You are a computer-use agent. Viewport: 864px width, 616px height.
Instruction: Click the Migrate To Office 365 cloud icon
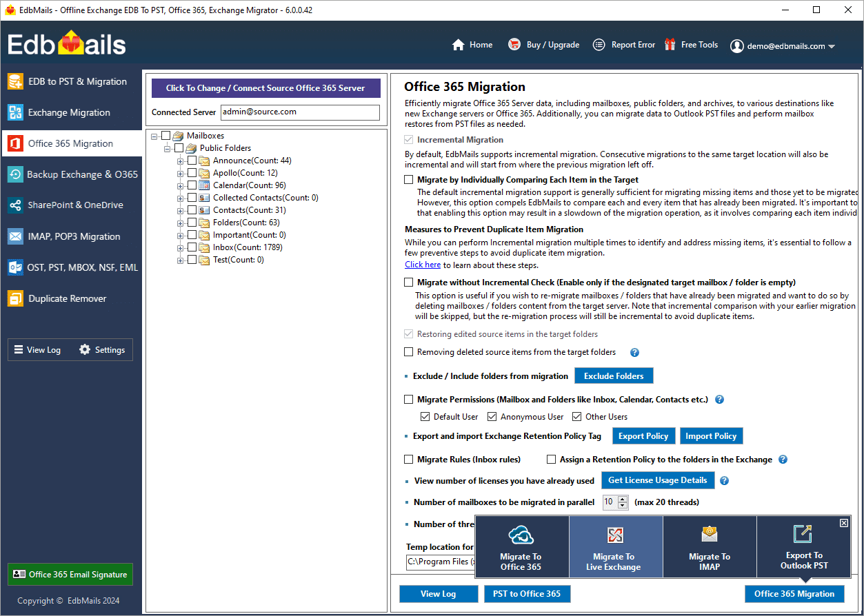click(521, 535)
